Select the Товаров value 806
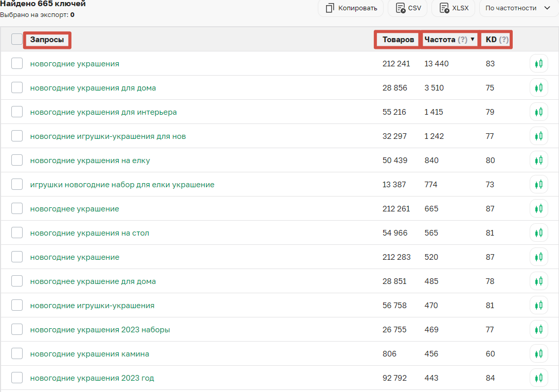The image size is (559, 392). pyautogui.click(x=389, y=354)
